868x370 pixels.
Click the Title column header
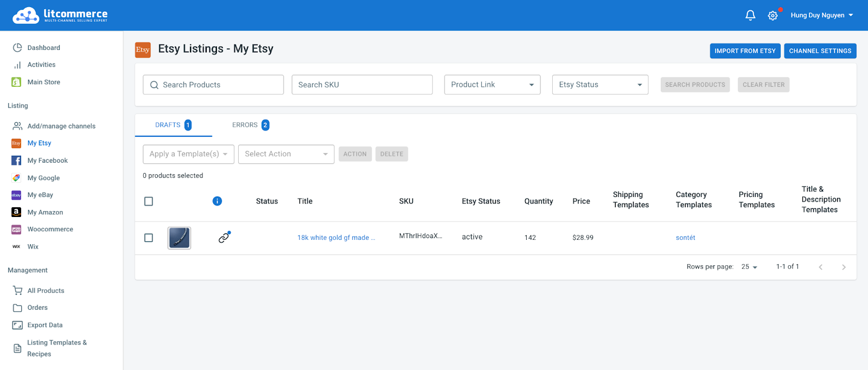coord(305,201)
